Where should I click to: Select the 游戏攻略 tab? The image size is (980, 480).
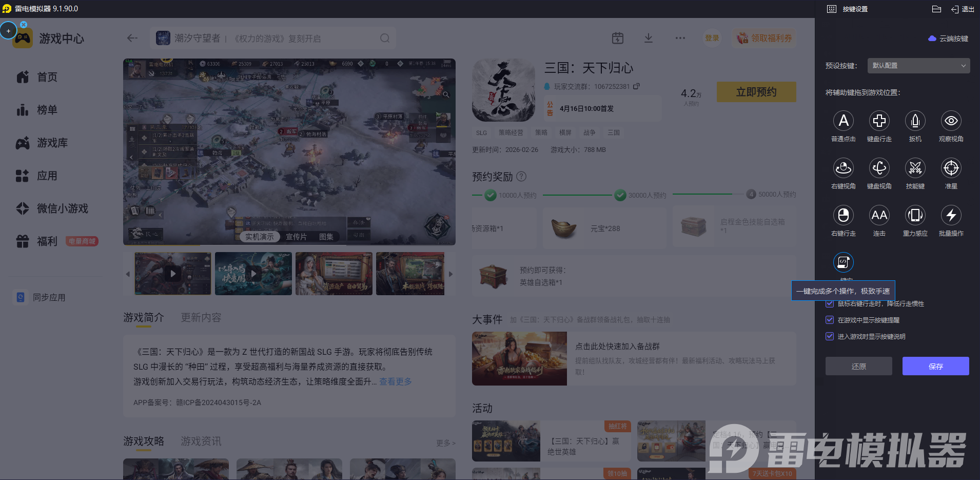(x=144, y=441)
